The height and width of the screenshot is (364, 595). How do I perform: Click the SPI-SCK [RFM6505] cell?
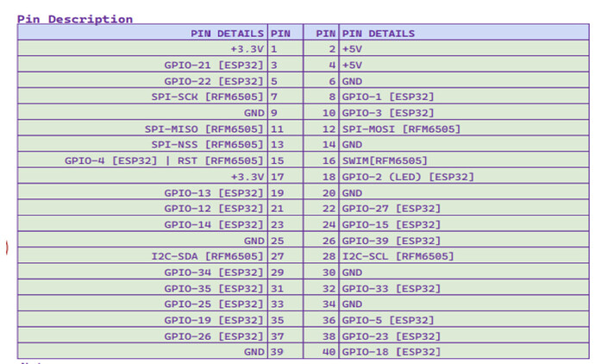(207, 97)
